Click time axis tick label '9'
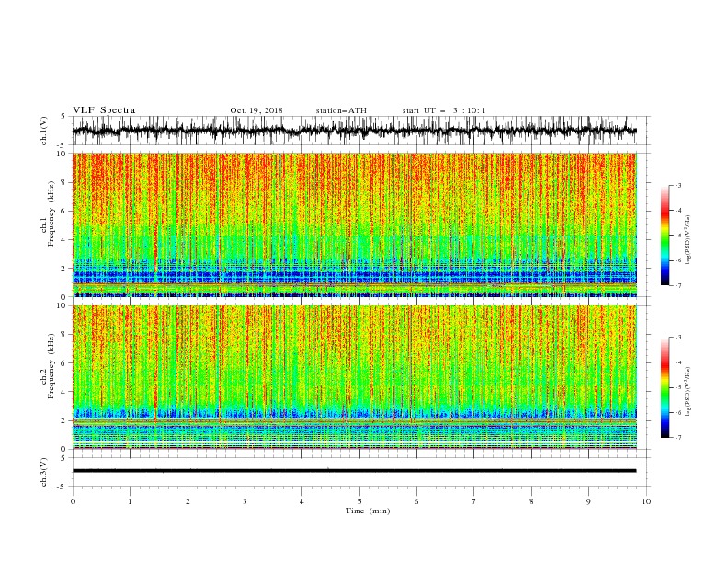Image resolution: width=728 pixels, height=563 pixels. click(x=588, y=501)
